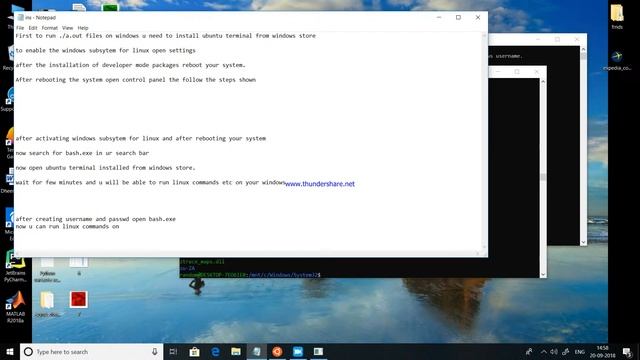Image resolution: width=640 pixels, height=360 pixels.
Task: Switch to Ubuntu terminal in the taskbar
Action: coord(277,351)
